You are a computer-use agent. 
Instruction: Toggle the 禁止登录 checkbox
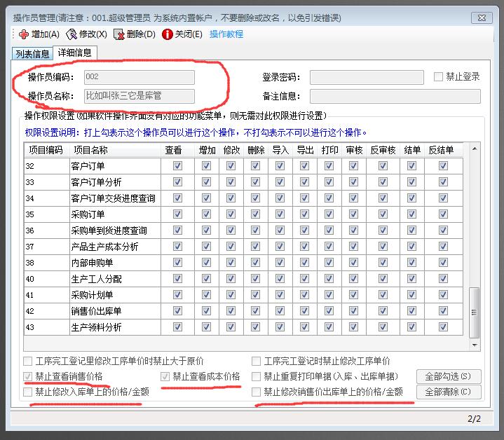pos(439,77)
